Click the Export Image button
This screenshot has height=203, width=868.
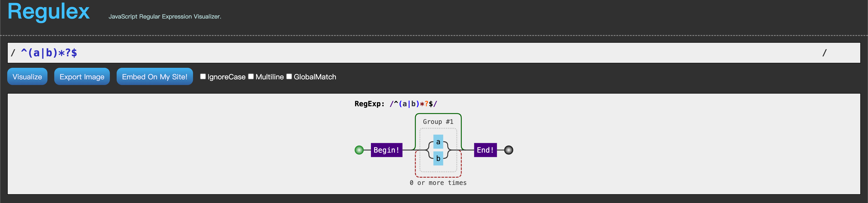point(82,77)
